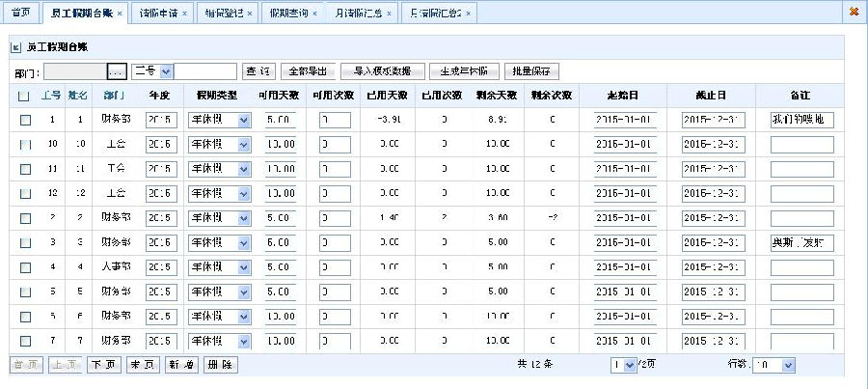The height and width of the screenshot is (389, 868).
Task: Go to last page with 末页
Action: coord(143,365)
